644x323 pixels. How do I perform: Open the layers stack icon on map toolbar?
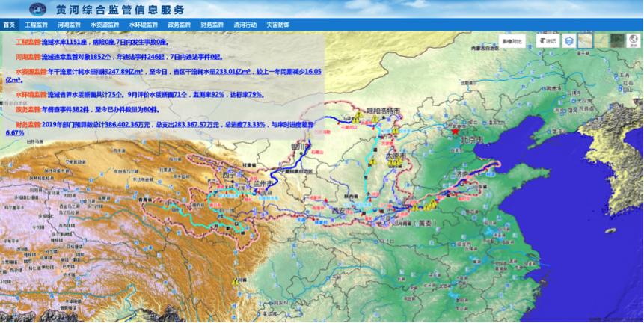(569, 41)
